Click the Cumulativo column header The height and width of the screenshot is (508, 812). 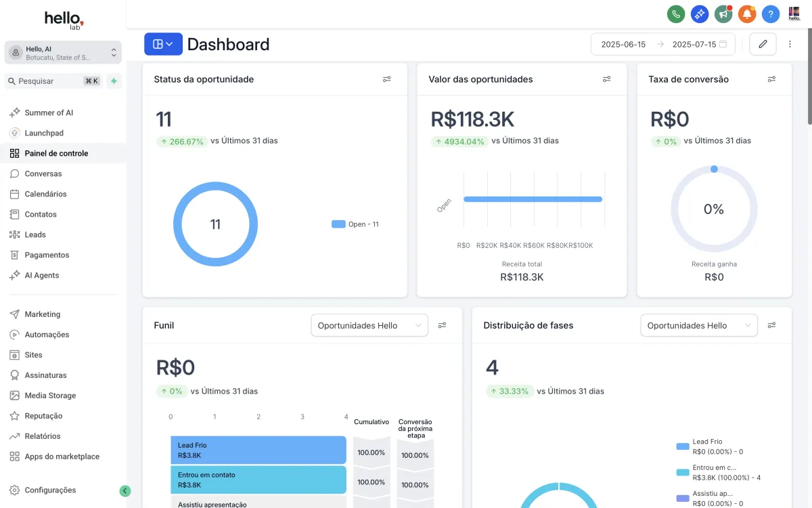click(371, 421)
